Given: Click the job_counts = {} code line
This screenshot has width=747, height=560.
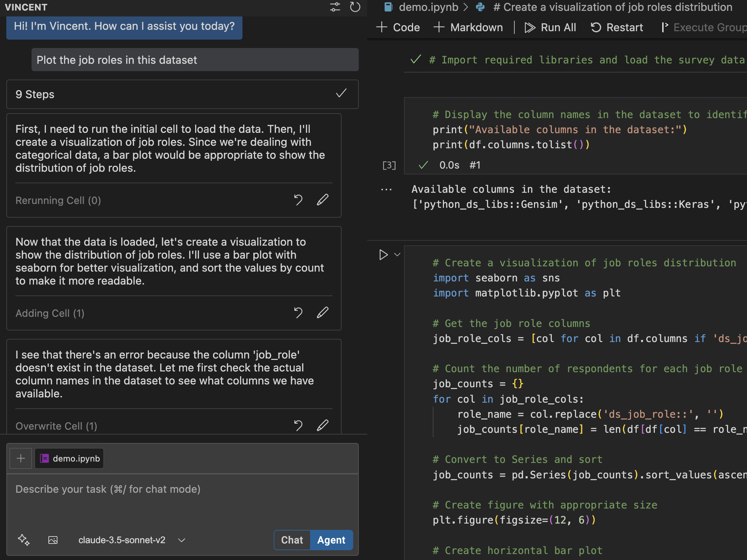Looking at the screenshot, I should pyautogui.click(x=478, y=384).
